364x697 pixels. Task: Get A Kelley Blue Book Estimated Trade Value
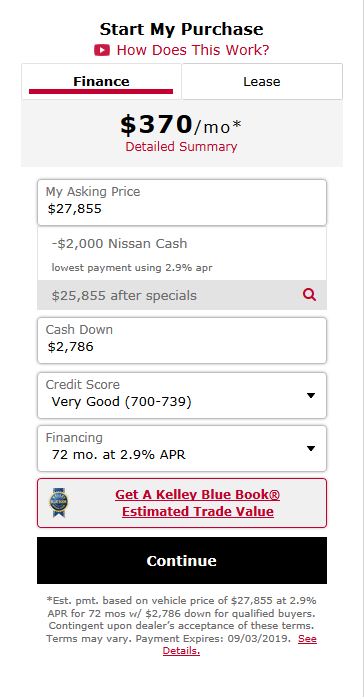coord(198,503)
